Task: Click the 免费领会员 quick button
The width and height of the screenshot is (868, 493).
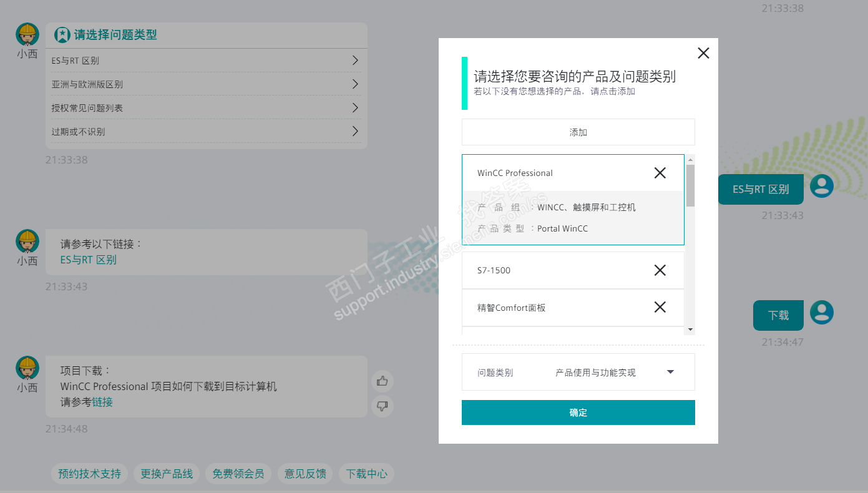Action: (238, 474)
